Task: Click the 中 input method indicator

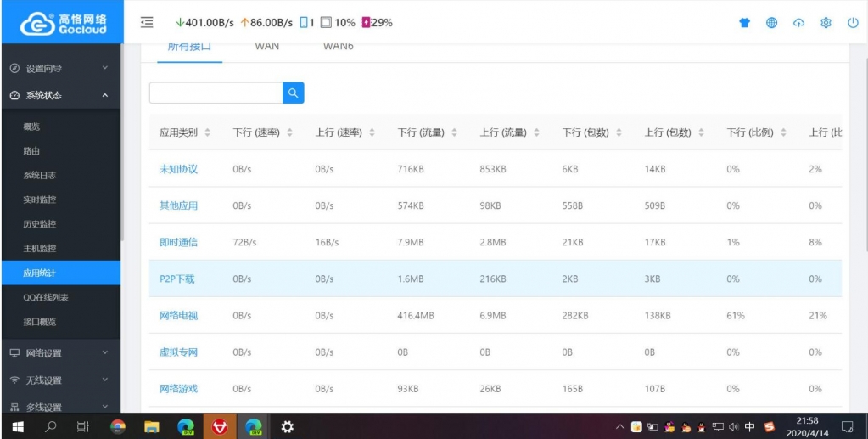Action: 749,427
